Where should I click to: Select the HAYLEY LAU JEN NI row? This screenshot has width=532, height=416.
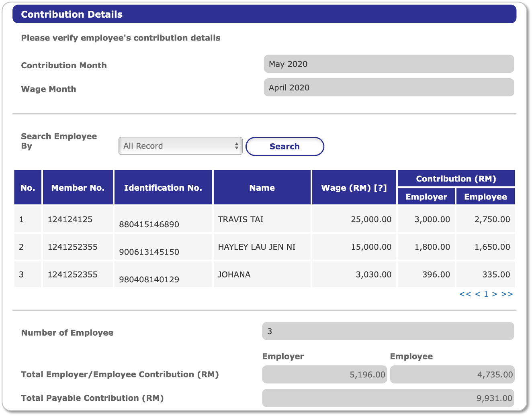[x=264, y=247]
